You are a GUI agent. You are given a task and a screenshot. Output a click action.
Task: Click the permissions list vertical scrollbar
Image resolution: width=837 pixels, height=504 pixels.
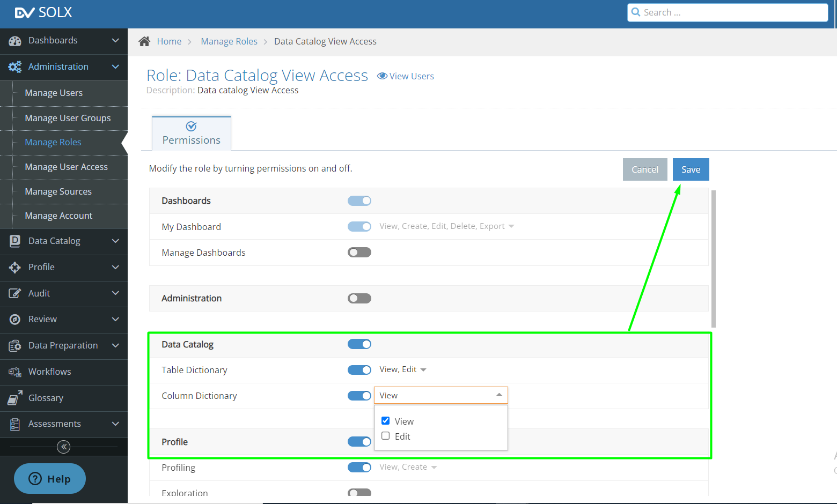tap(714, 258)
